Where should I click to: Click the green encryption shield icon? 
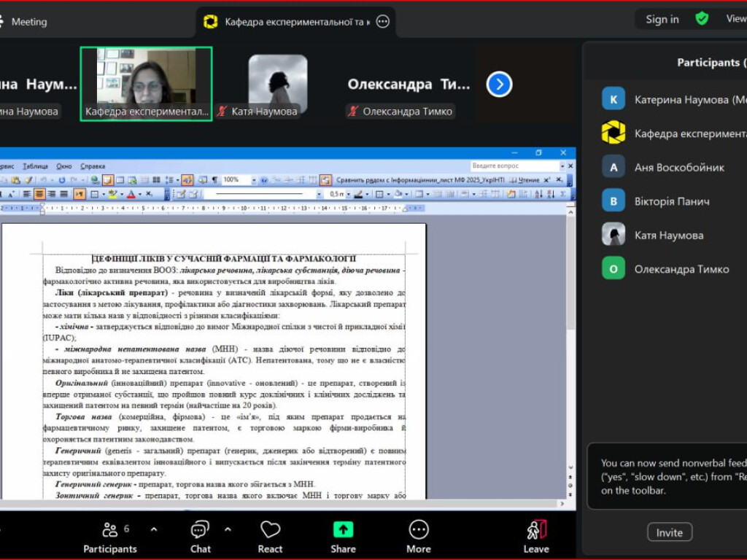coord(702,19)
